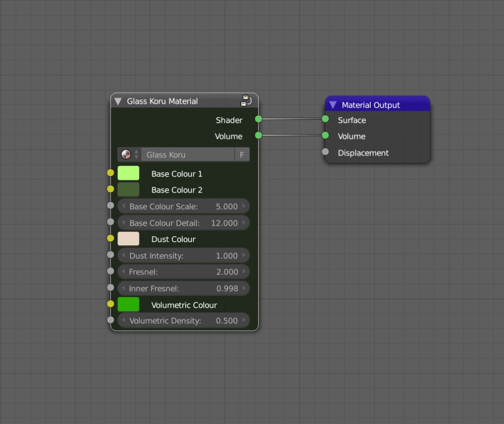Viewport: 504px width, 424px height.
Task: Open the Volumetric Colour picker
Action: [127, 304]
